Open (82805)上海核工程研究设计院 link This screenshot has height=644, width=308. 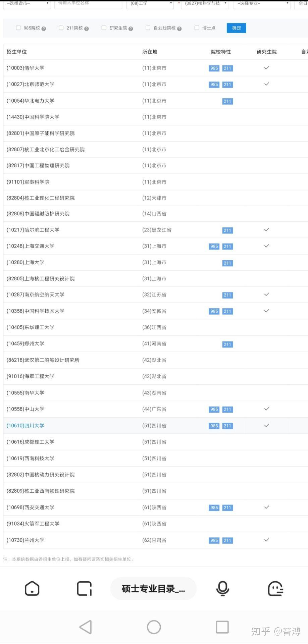(x=41, y=279)
